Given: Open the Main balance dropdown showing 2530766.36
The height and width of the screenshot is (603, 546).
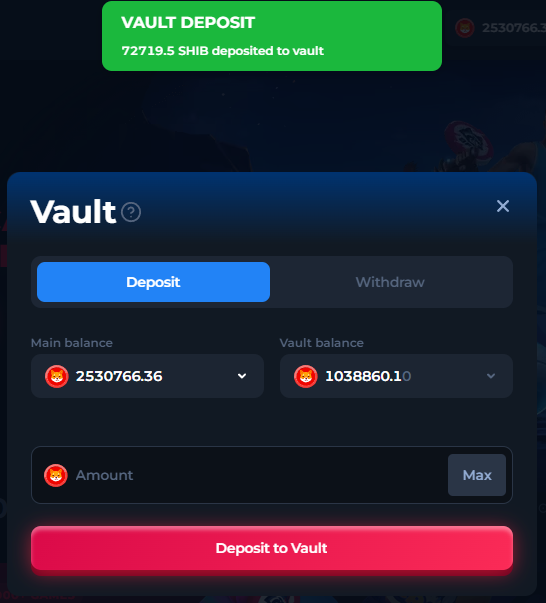Looking at the screenshot, I should tap(147, 376).
